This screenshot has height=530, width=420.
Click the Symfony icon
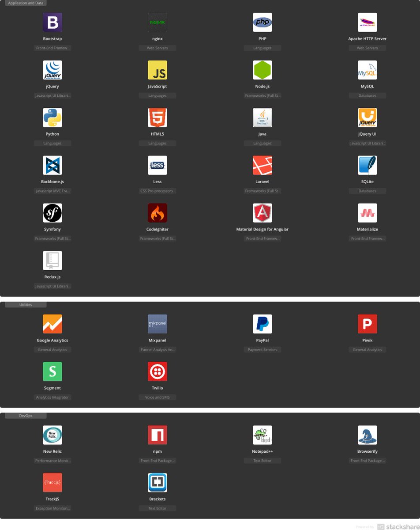pos(52,212)
